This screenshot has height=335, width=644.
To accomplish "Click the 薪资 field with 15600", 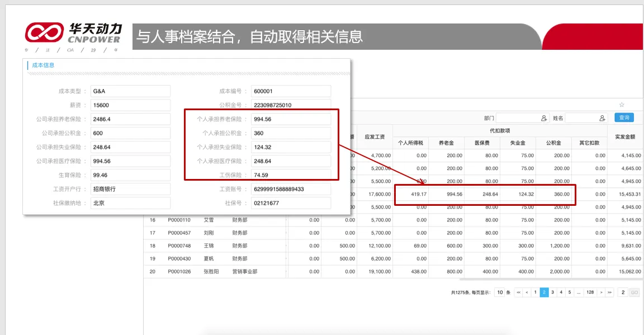I will tap(130, 105).
